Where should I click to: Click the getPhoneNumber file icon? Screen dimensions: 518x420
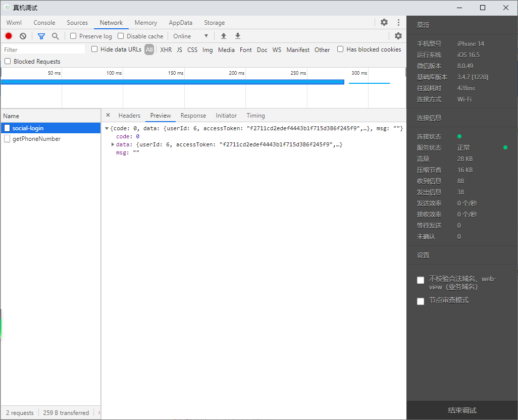(x=7, y=139)
